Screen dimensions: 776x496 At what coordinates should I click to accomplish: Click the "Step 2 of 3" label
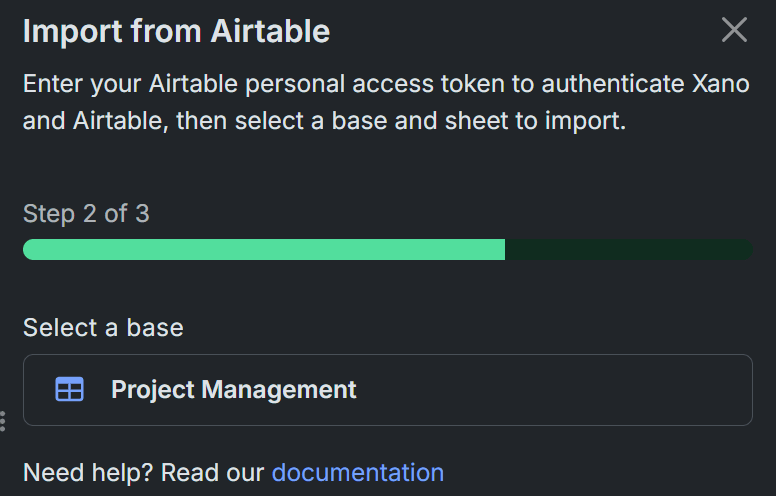pyautogui.click(x=86, y=214)
